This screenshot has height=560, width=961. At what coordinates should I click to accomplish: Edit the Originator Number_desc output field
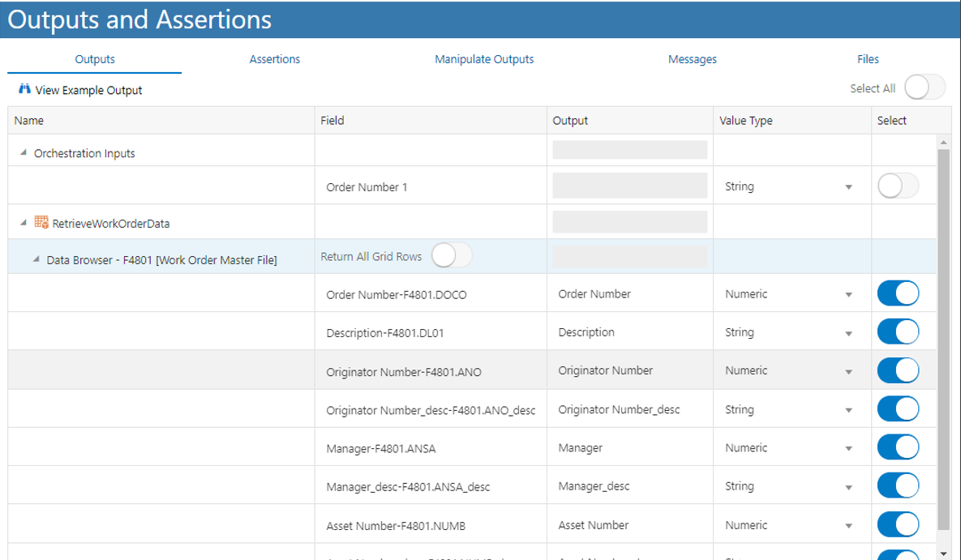pos(630,409)
